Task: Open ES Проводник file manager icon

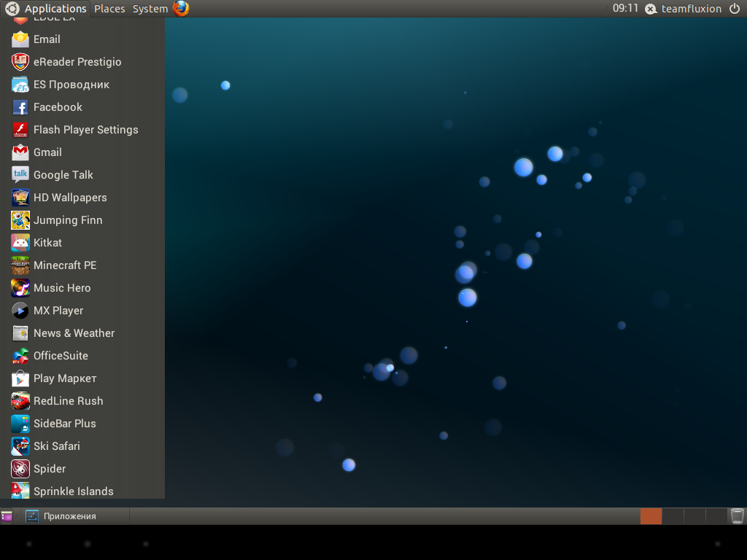Action: pyautogui.click(x=20, y=85)
